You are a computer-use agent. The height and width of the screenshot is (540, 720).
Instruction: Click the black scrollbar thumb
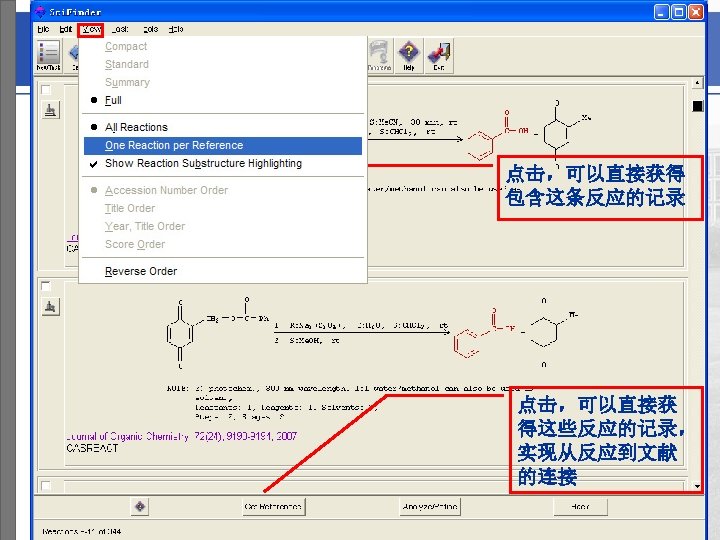point(698,106)
